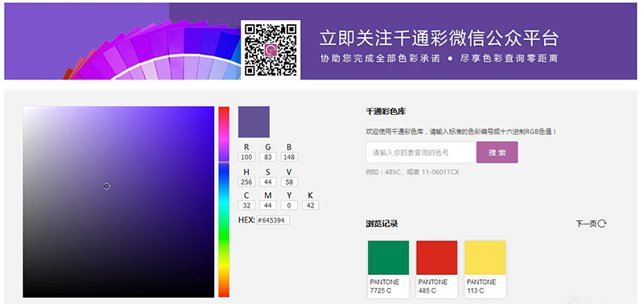Click the top-left white corner of color field
Image resolution: width=644 pixels, height=304 pixels.
click(x=26, y=109)
